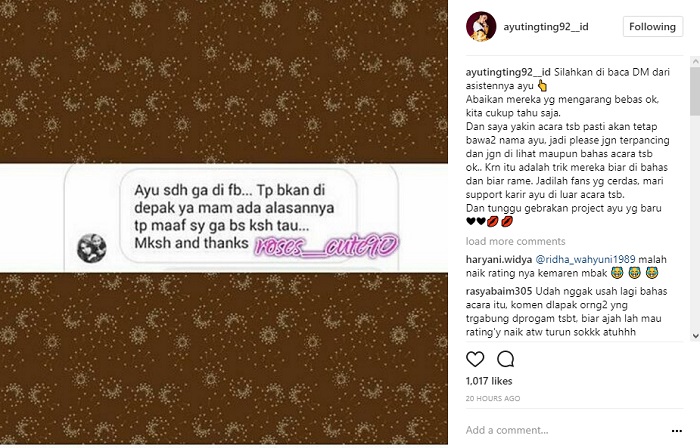Viewport: 700px width, 448px height.
Task: Open comments via the speech bubble icon
Action: click(505, 359)
